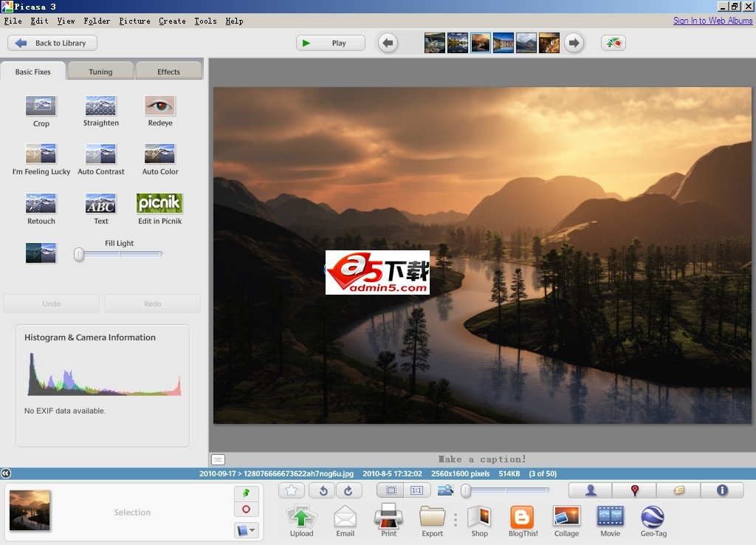756x545 pixels.
Task: Rotate photo clockwise
Action: coord(349,490)
